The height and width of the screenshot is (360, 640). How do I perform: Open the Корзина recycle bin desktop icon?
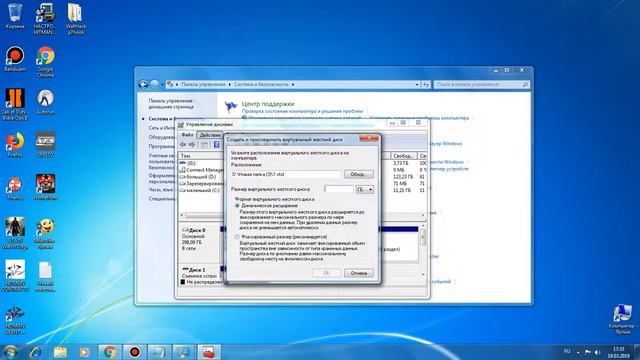click(15, 16)
